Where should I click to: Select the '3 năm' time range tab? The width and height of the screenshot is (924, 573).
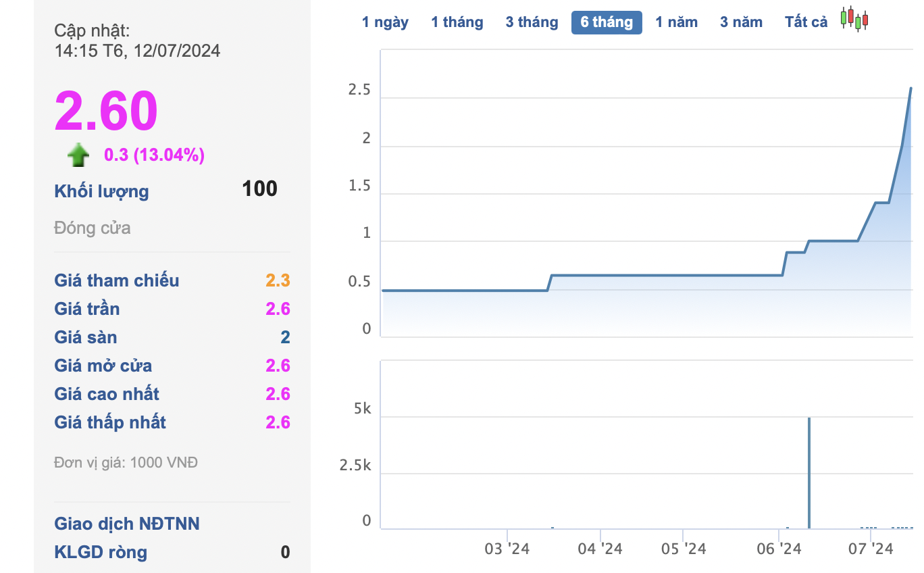click(741, 22)
